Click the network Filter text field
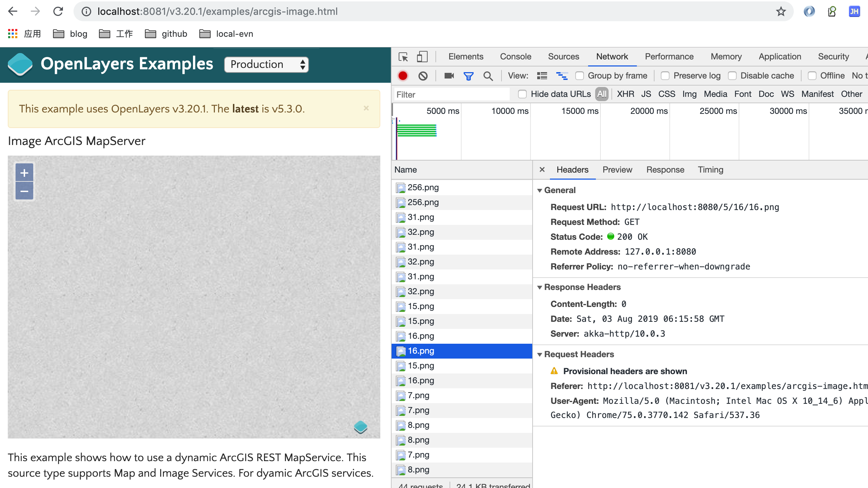 tap(451, 94)
